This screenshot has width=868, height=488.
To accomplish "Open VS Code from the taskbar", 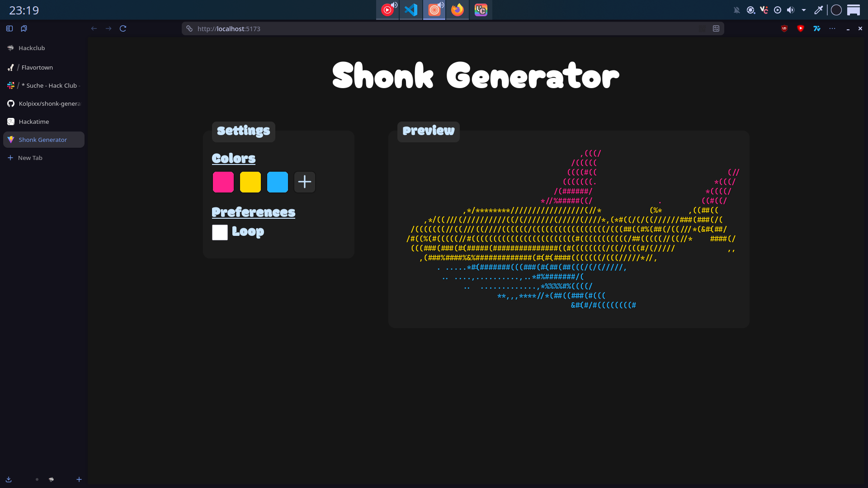I will coord(411,10).
